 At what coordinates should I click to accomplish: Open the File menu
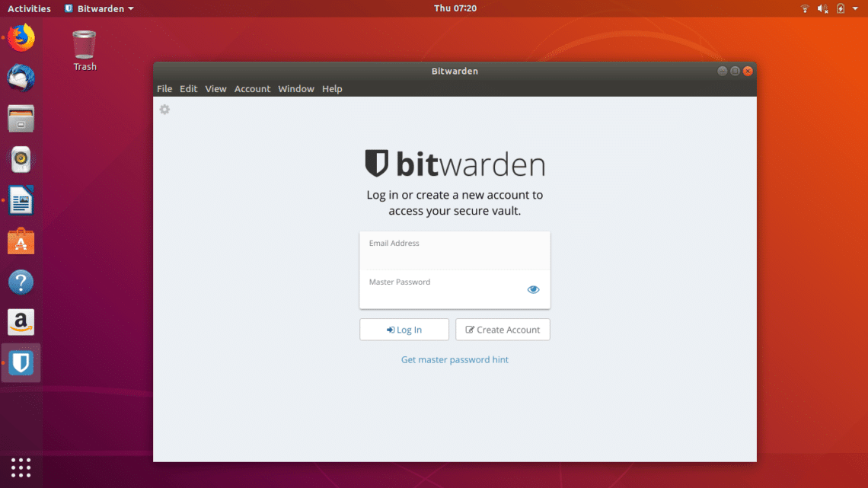164,89
